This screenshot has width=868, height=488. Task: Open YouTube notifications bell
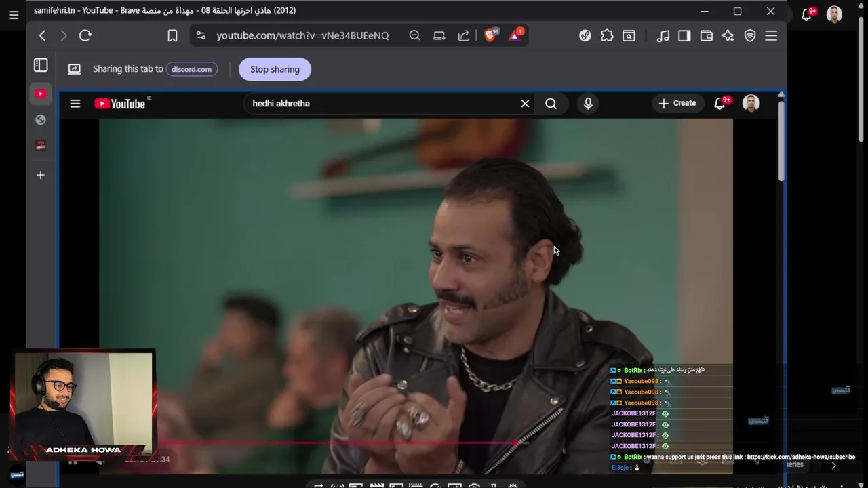tap(720, 104)
